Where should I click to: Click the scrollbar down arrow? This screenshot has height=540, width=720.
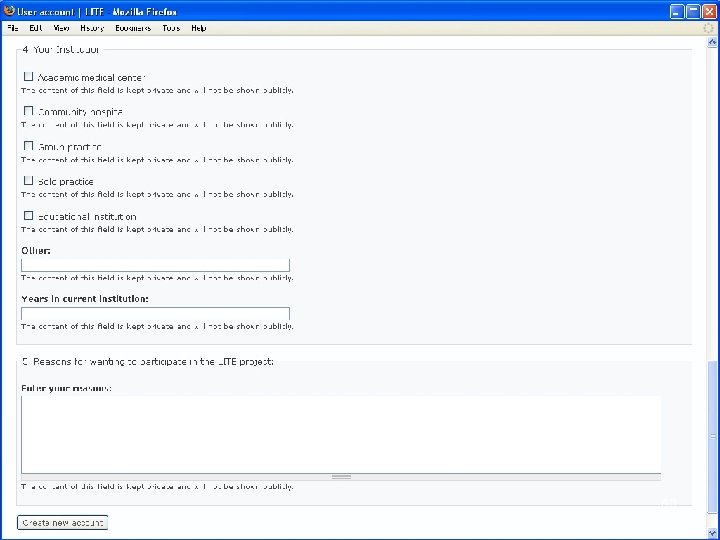click(712, 533)
